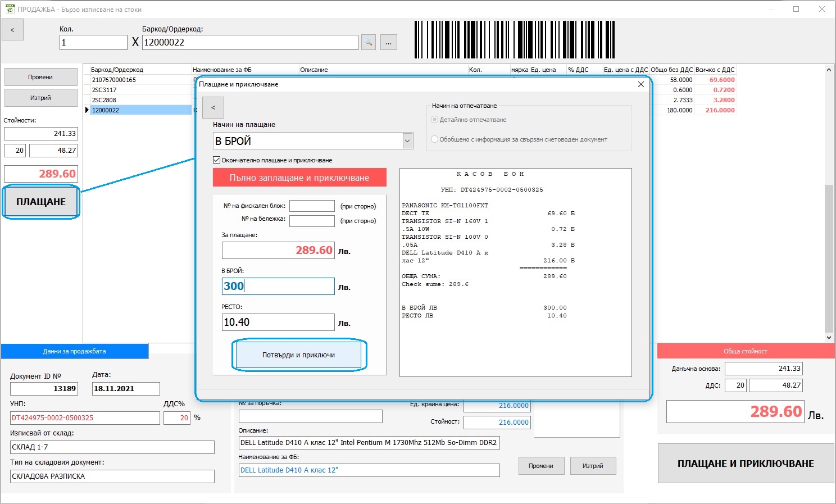Image resolution: width=836 pixels, height=504 pixels.
Task: Click the 69.6000 total cell
Action: coord(715,80)
